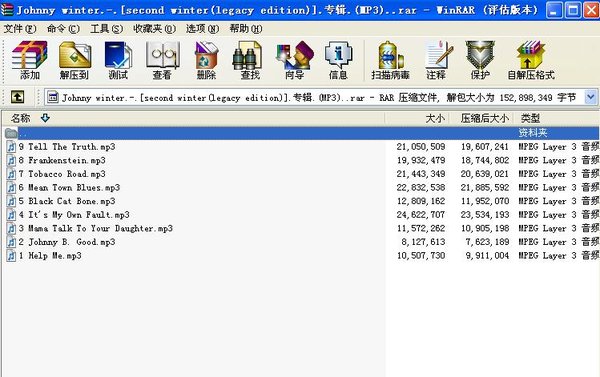Image resolution: width=600 pixels, height=377 pixels.
Task: Select file name 6 Mean Town Blues.mp3
Action: pos(69,188)
